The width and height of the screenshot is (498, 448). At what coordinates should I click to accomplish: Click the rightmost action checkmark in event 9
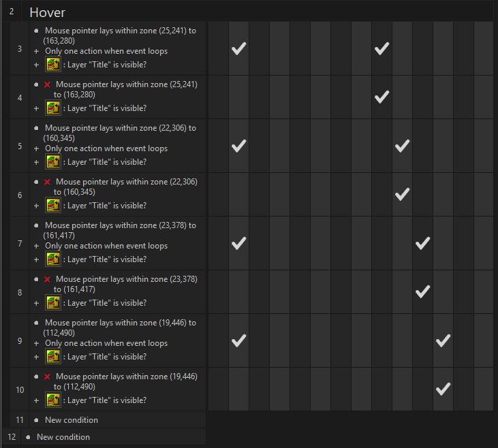[443, 340]
